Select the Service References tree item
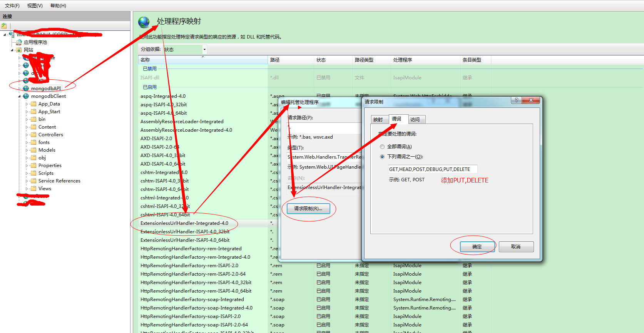This screenshot has width=644, height=333. pyautogui.click(x=59, y=181)
